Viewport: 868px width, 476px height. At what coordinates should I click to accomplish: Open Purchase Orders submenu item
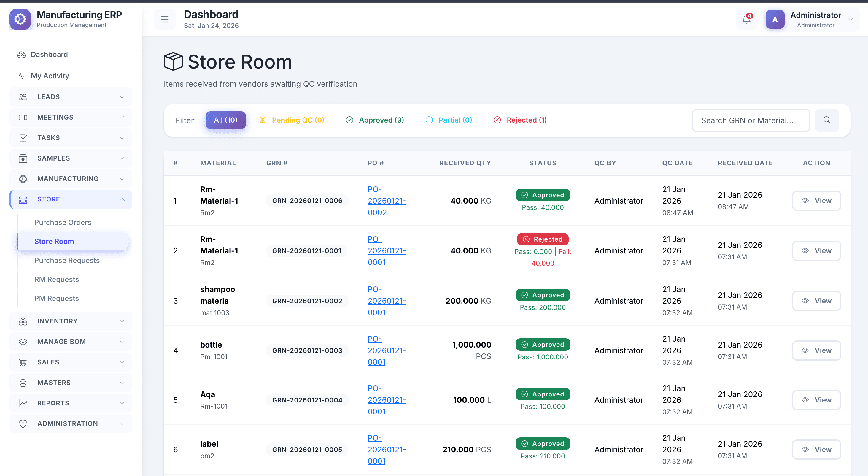[63, 223]
